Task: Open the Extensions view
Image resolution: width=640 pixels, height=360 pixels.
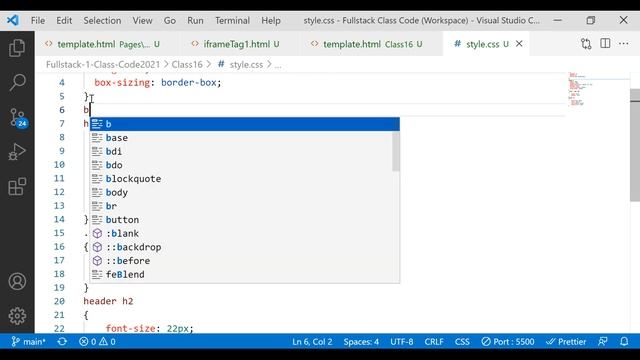Action: [x=17, y=187]
